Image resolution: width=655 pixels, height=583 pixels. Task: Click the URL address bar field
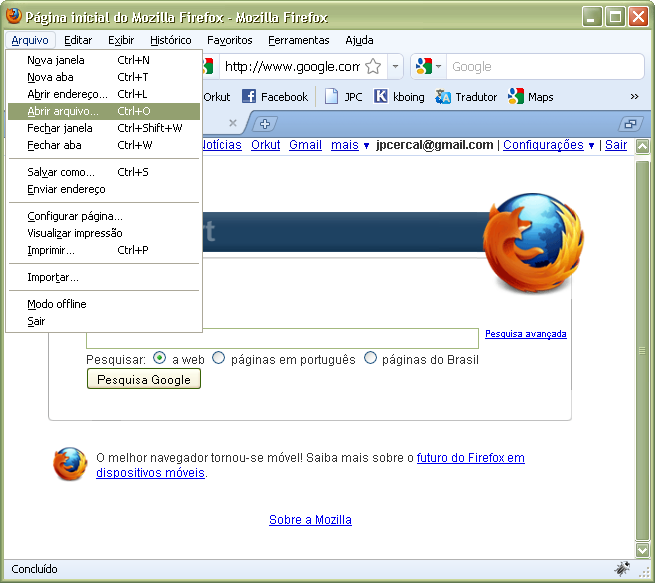click(x=292, y=66)
